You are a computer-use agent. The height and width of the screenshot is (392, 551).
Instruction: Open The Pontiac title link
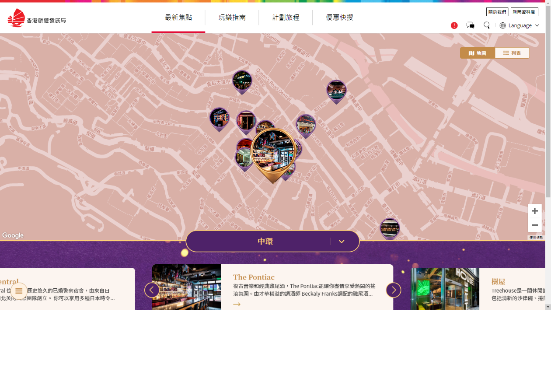click(x=254, y=277)
